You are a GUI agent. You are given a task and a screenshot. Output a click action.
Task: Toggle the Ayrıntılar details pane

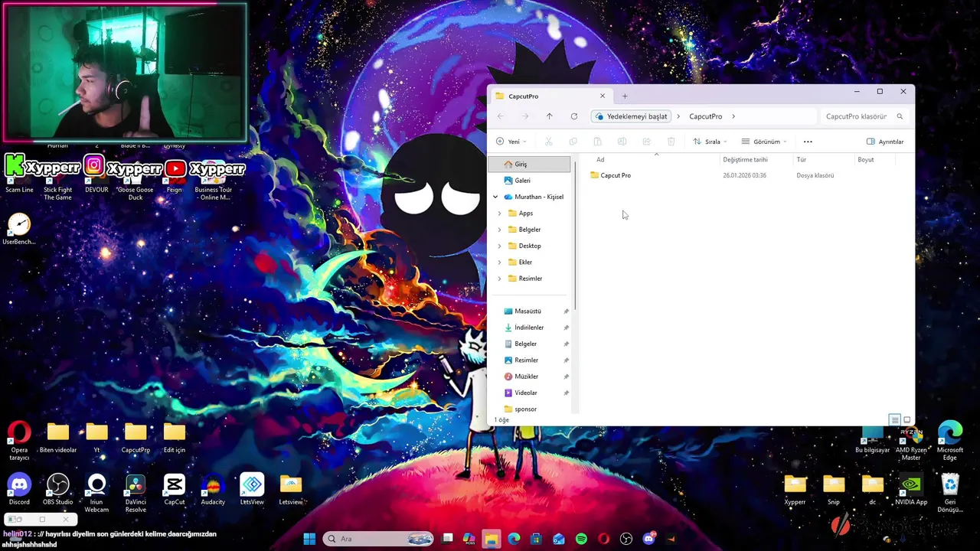[x=885, y=142]
